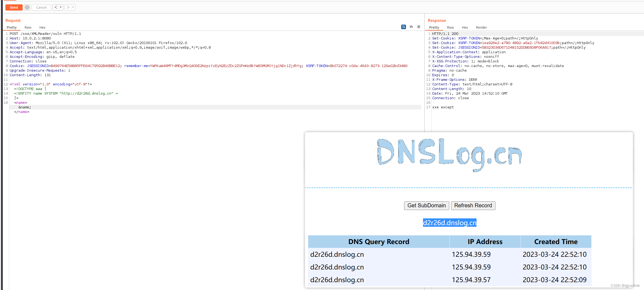
Task: Click the Connection: close line in Request
Action: (x=28, y=61)
